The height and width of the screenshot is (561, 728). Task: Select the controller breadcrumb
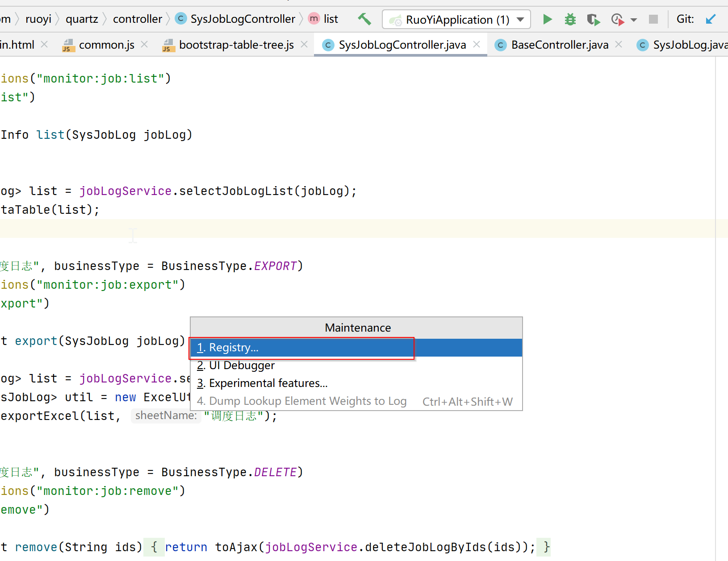pos(138,19)
